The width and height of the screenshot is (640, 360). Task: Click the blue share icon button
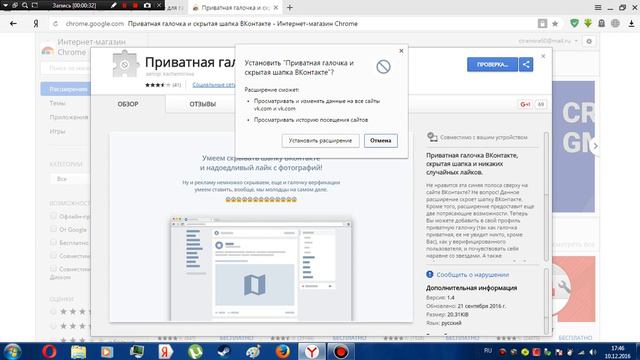[526, 64]
